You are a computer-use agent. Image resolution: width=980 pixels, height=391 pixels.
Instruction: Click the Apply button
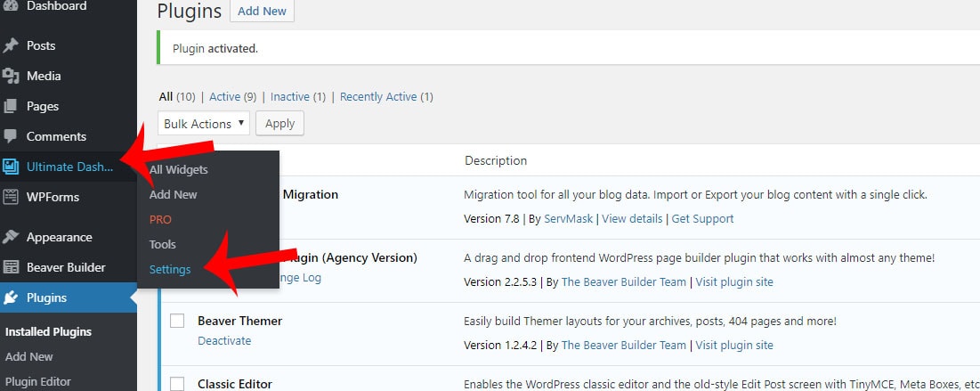tap(280, 124)
